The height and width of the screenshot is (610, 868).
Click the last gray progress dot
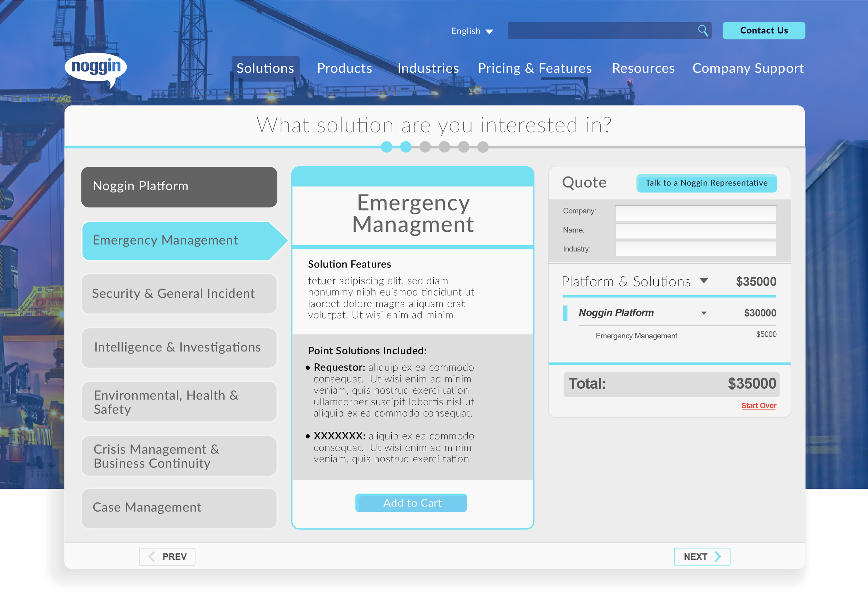coord(483,147)
